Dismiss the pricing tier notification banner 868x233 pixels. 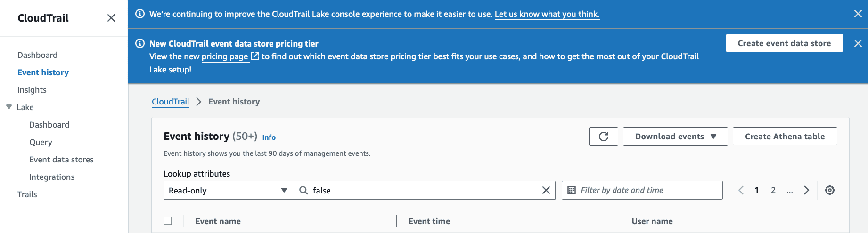[x=858, y=43]
